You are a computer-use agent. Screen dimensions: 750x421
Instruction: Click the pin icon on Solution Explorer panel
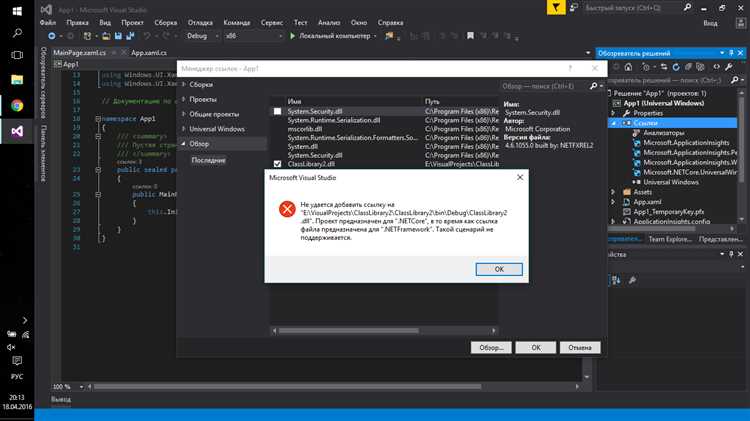pyautogui.click(x=731, y=53)
